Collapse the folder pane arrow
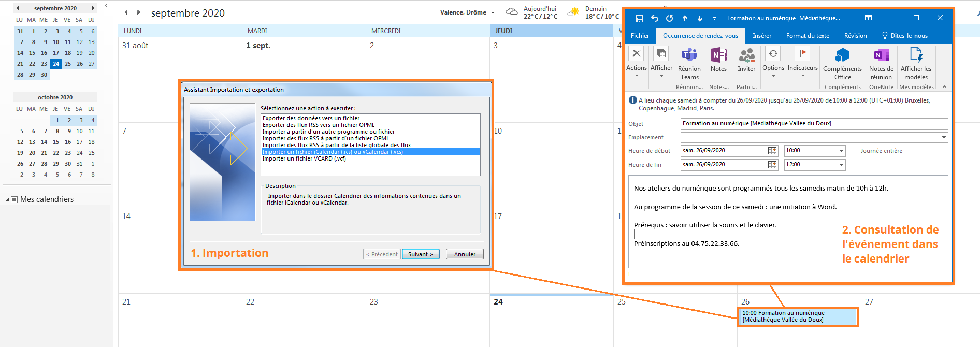 [x=106, y=6]
